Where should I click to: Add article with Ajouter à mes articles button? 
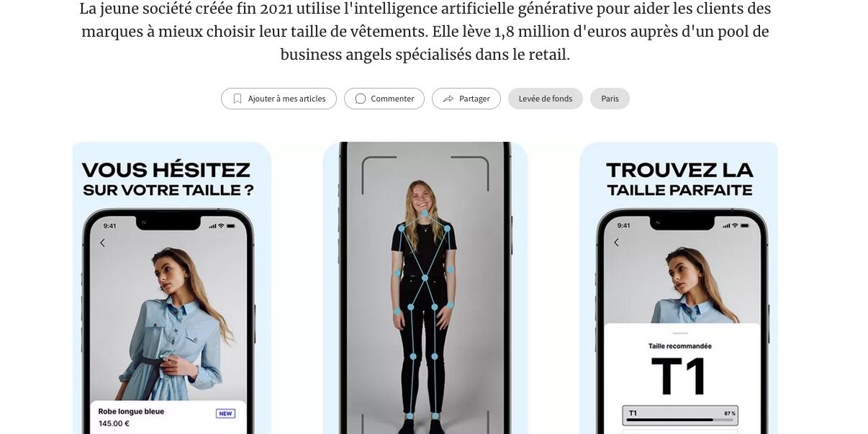click(x=279, y=99)
